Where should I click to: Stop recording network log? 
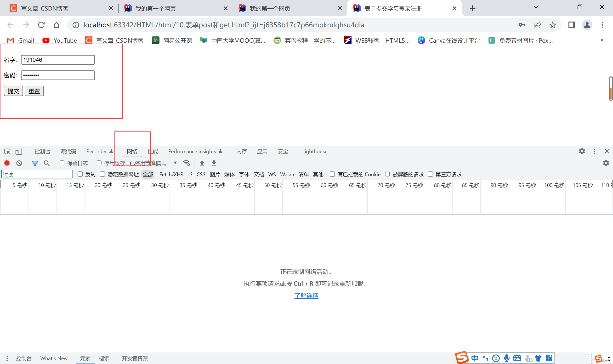click(x=7, y=163)
